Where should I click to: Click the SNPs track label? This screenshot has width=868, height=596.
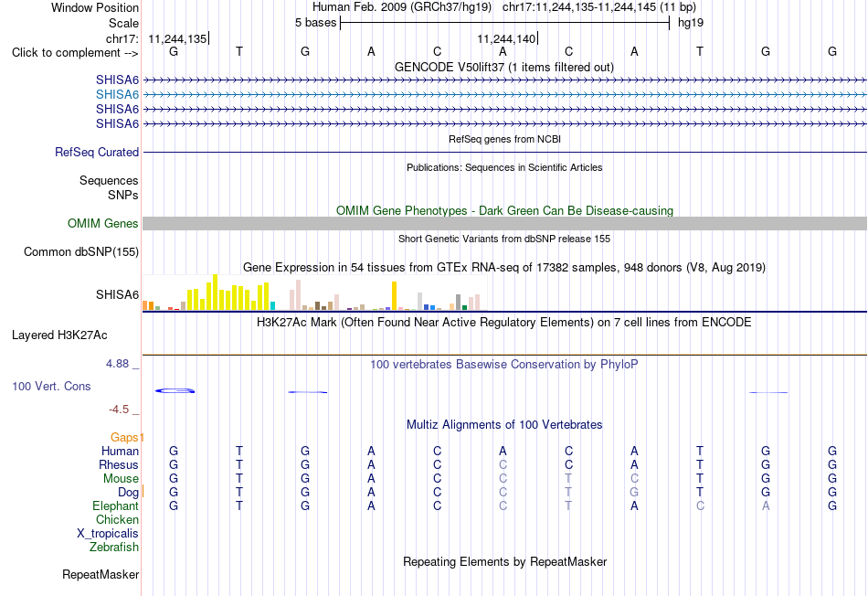point(123,195)
